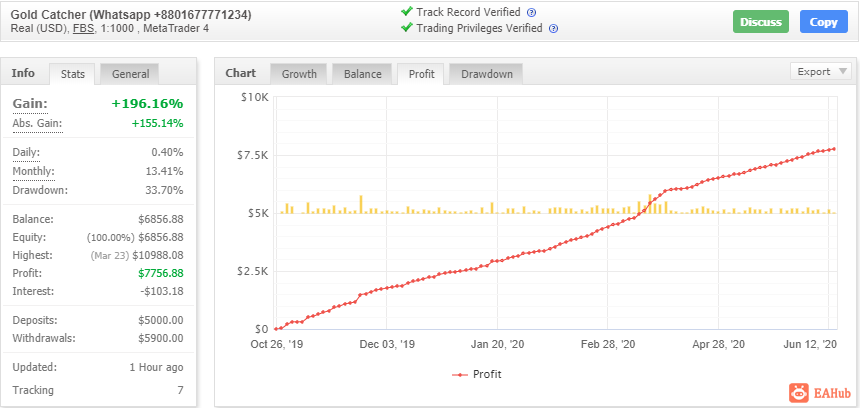Open the Balance chart tab
Viewport: 860px width, 408px height.
tap(362, 74)
